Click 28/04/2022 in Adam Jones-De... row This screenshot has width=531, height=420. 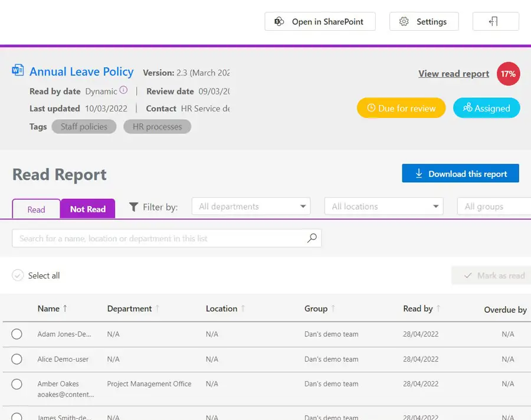(421, 334)
